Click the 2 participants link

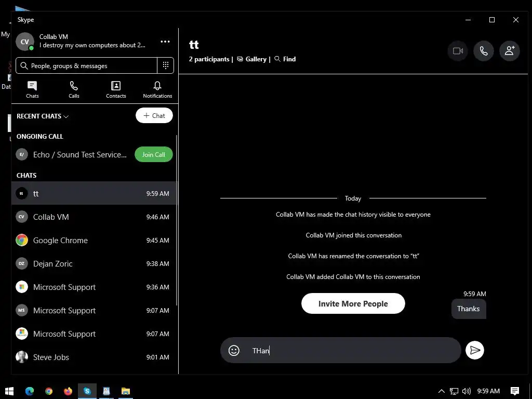tap(209, 59)
